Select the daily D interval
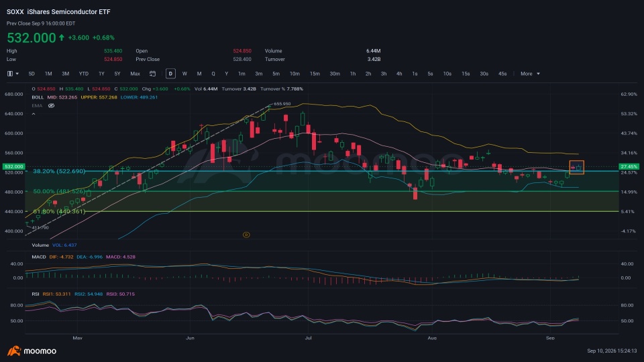The height and width of the screenshot is (362, 644). coord(170,74)
